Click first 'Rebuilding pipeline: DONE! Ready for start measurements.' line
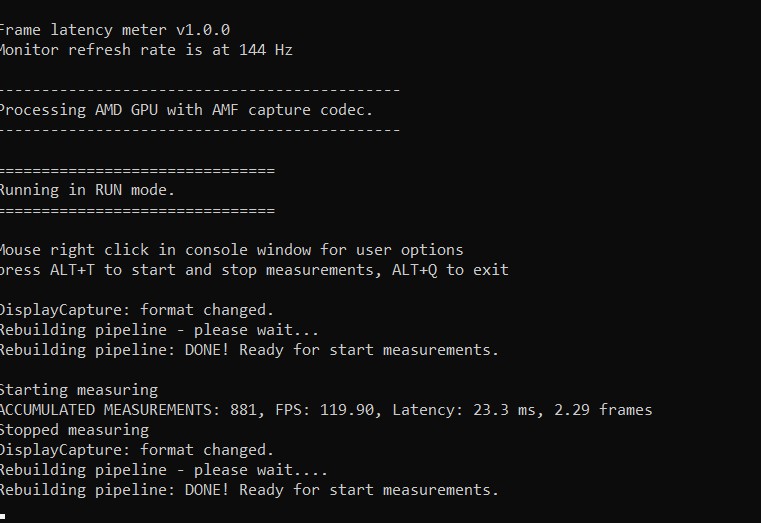 (x=249, y=350)
